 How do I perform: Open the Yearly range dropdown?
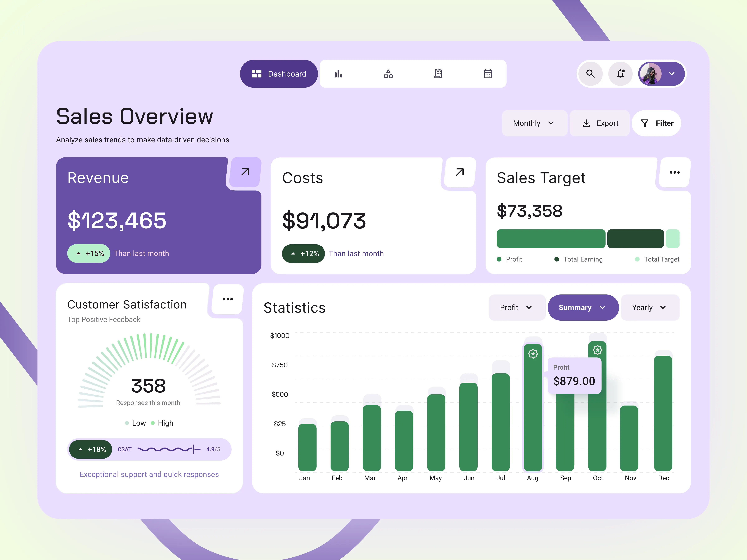coord(649,308)
